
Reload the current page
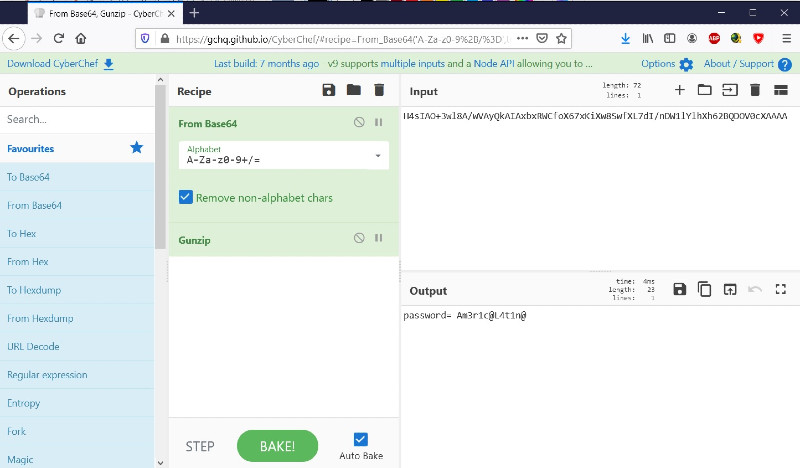(x=59, y=38)
